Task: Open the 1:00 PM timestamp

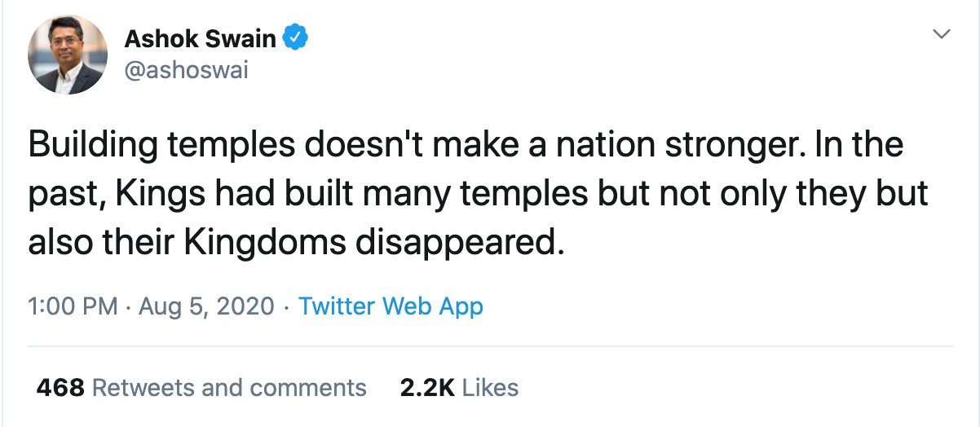Action: point(73,306)
